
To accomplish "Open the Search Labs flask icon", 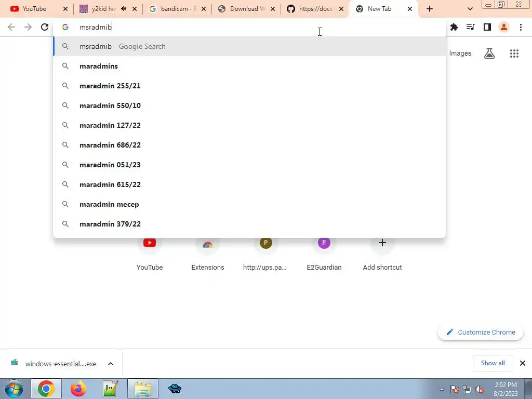I will click(x=489, y=54).
